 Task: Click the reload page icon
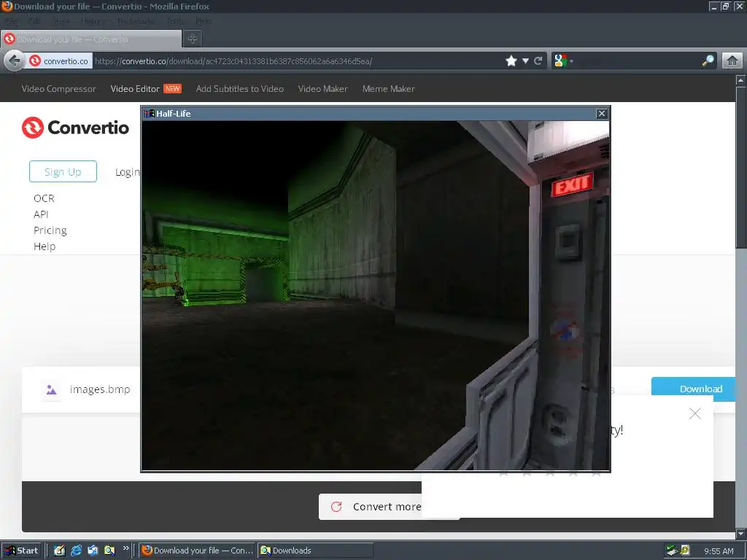pyautogui.click(x=538, y=61)
